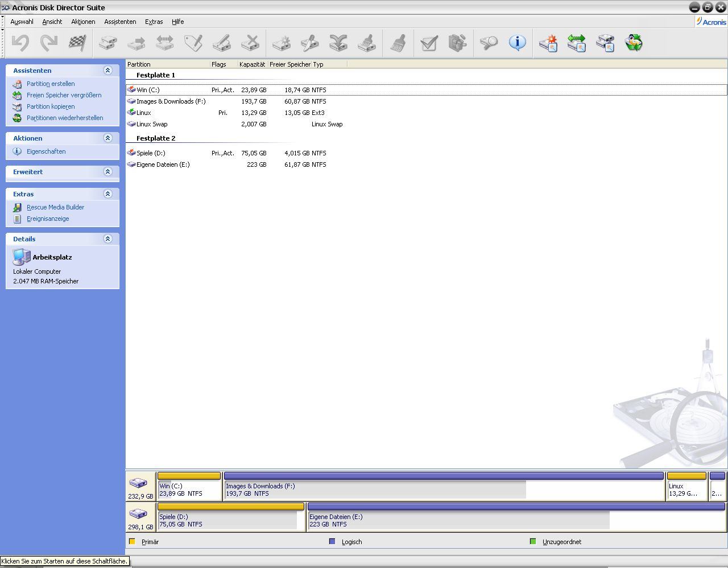Collapse the Details panel
The height and width of the screenshot is (568, 728).
107,238
